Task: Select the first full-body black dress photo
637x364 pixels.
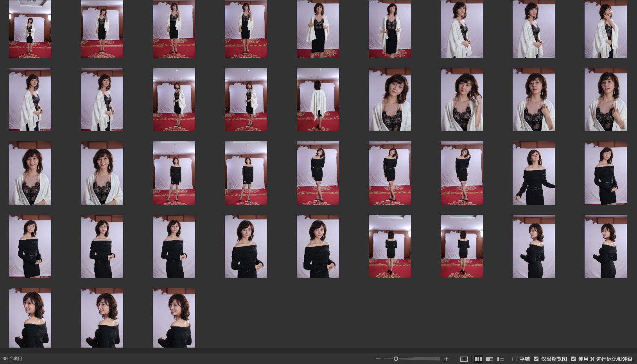Action: point(174,173)
